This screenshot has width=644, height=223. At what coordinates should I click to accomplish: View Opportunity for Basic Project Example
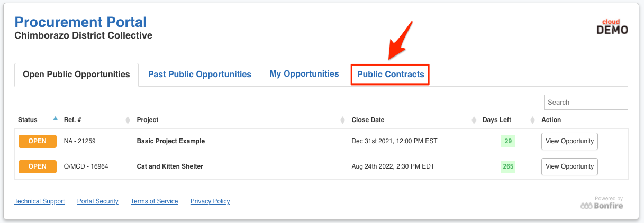[x=569, y=141]
